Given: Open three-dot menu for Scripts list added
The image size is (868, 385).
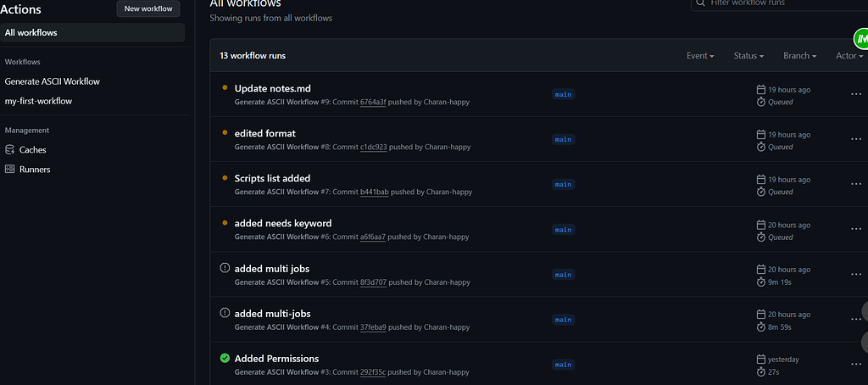Looking at the screenshot, I should [x=855, y=185].
